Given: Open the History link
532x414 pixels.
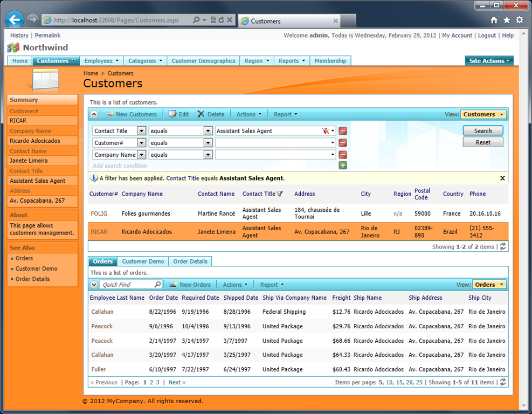Looking at the screenshot, I should (x=19, y=35).
